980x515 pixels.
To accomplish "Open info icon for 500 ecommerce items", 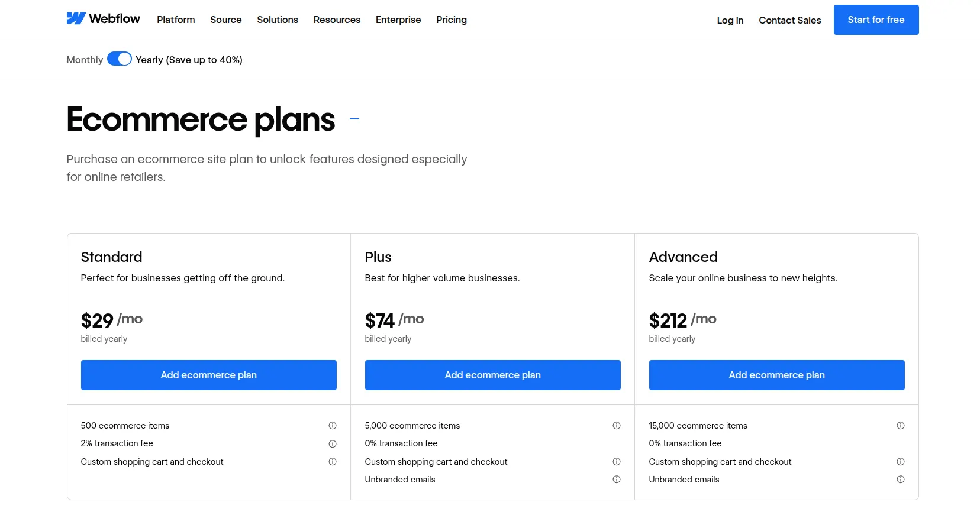I will 333,426.
